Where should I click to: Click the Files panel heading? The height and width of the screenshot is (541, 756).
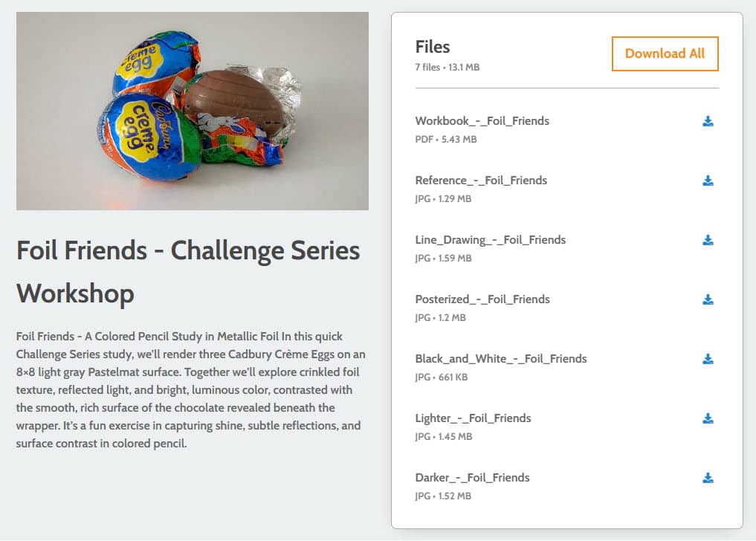pyautogui.click(x=433, y=47)
